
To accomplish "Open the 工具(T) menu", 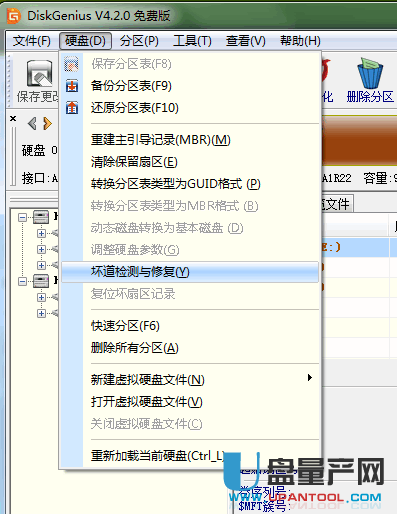I will (192, 41).
